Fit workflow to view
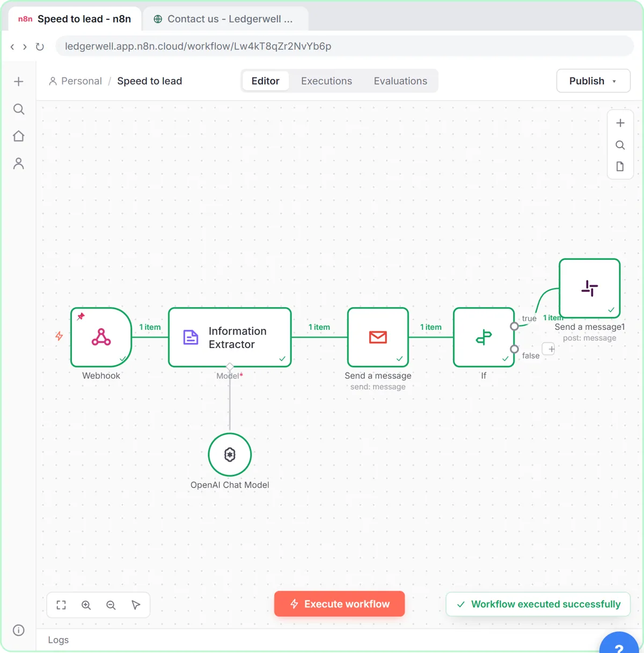Viewport: 644px width, 653px height. pos(61,605)
